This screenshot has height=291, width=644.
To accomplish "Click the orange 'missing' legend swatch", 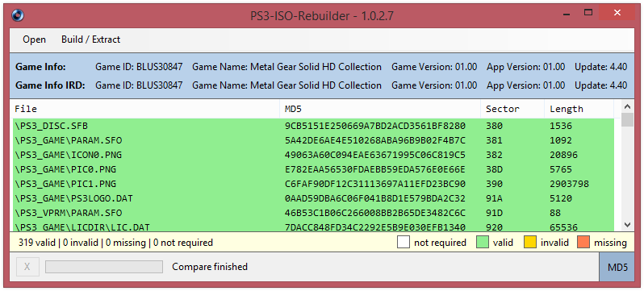I will pos(583,243).
